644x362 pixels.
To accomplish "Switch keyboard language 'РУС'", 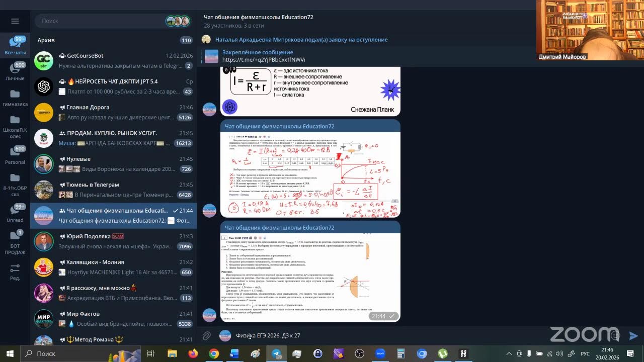I will tap(585, 353).
